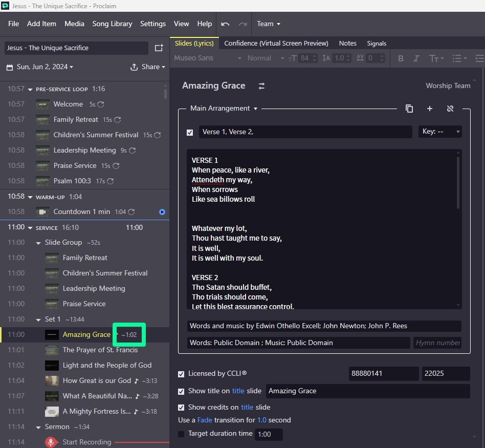Click the Share button
Screen dimensions: 485x448
(x=148, y=67)
